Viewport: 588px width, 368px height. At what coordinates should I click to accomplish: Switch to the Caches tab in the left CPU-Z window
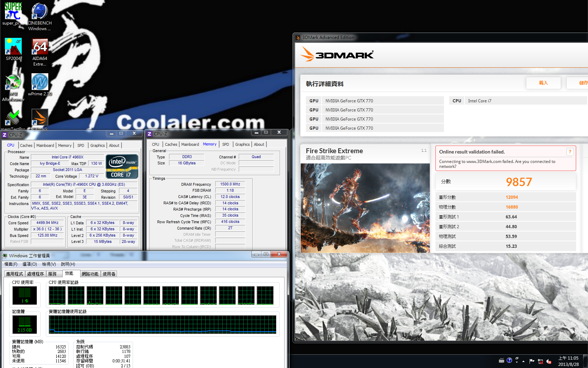pyautogui.click(x=26, y=145)
